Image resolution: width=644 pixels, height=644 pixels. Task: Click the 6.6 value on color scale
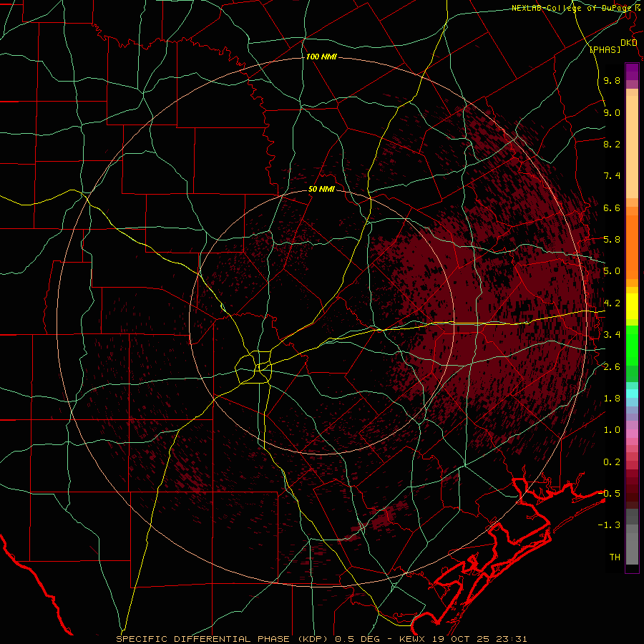click(612, 208)
